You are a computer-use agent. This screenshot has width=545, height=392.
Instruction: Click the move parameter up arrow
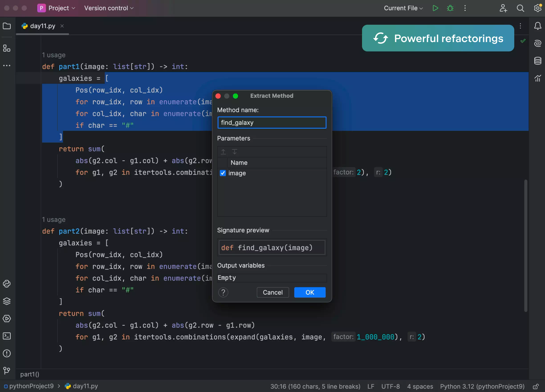[x=223, y=151]
